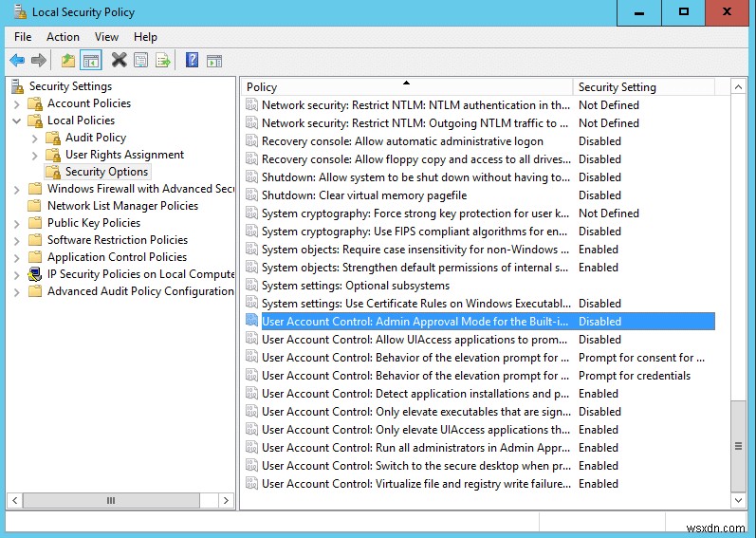The image size is (756, 538).
Task: Open the File menu
Action: tap(23, 37)
